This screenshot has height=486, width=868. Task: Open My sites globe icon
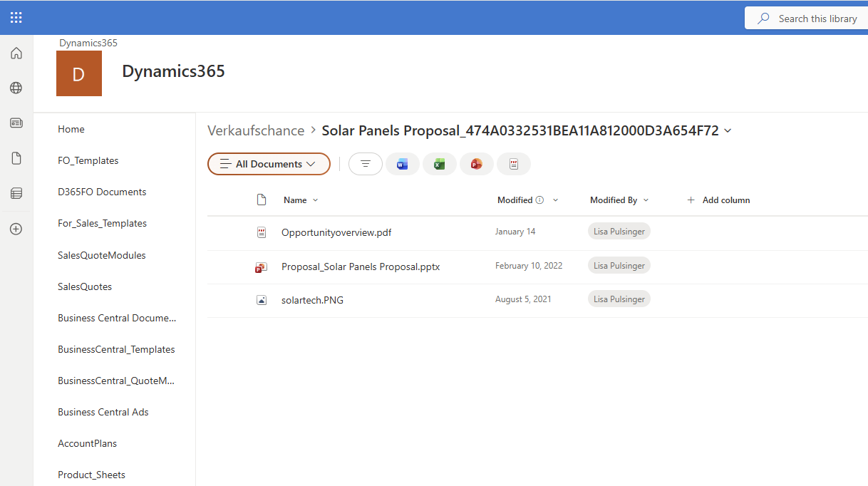pyautogui.click(x=16, y=88)
